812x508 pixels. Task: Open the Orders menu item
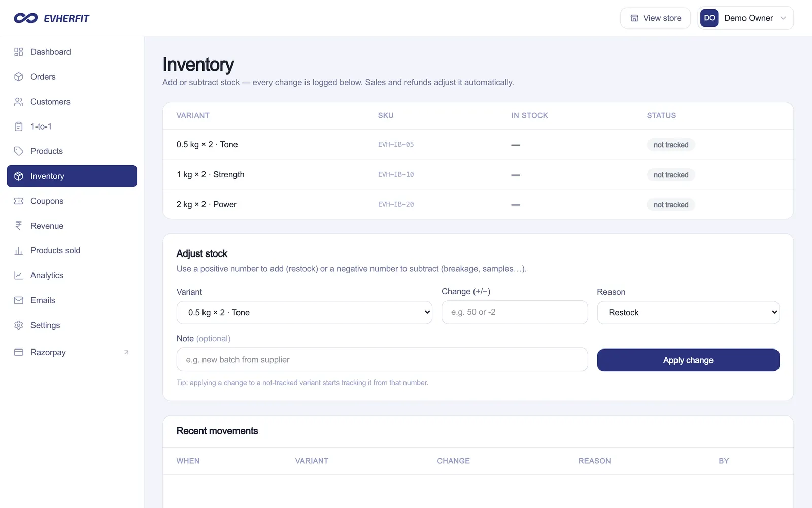pos(72,77)
